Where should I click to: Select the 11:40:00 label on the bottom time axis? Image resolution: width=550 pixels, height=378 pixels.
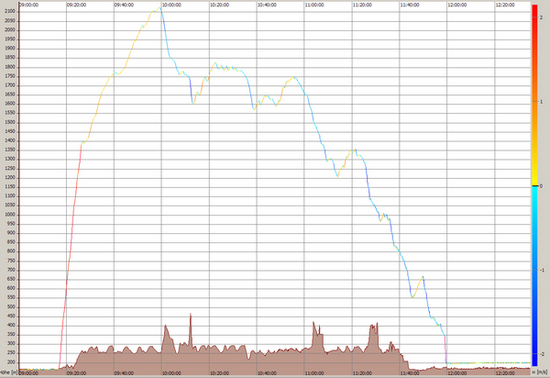tap(409, 373)
